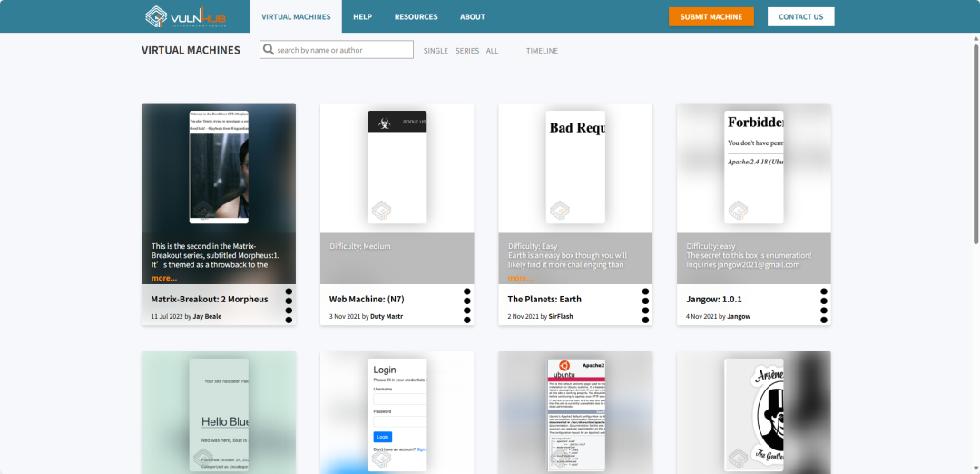The image size is (980, 474).
Task: Open the Virtual Machines tab
Action: point(296,17)
